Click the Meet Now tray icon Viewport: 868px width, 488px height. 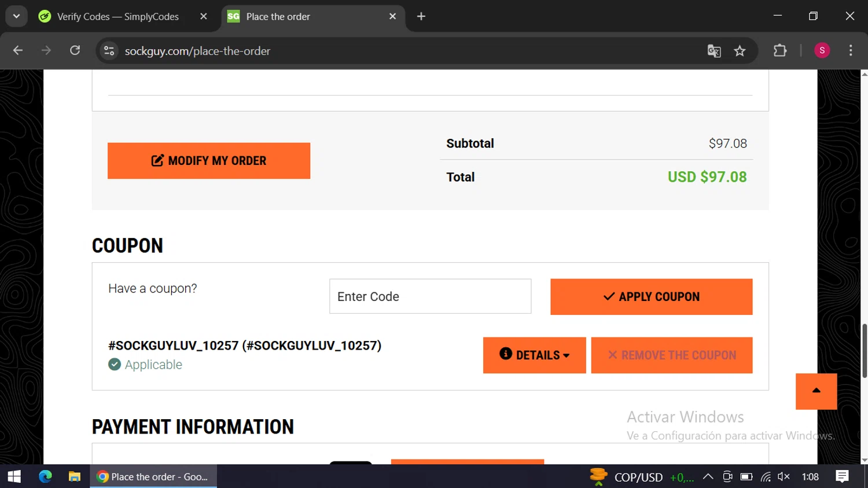pos(727,477)
